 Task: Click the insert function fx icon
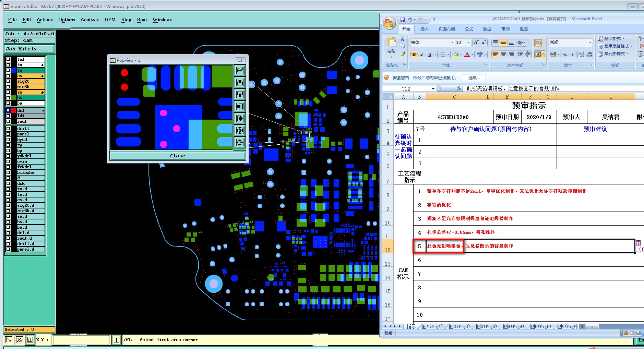(x=459, y=88)
